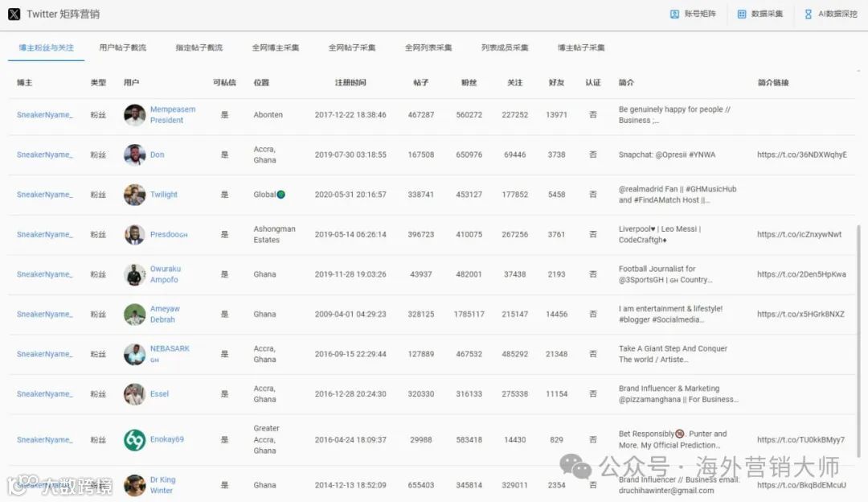868x502 pixels.
Task: Click 好友 column header
Action: click(x=556, y=83)
